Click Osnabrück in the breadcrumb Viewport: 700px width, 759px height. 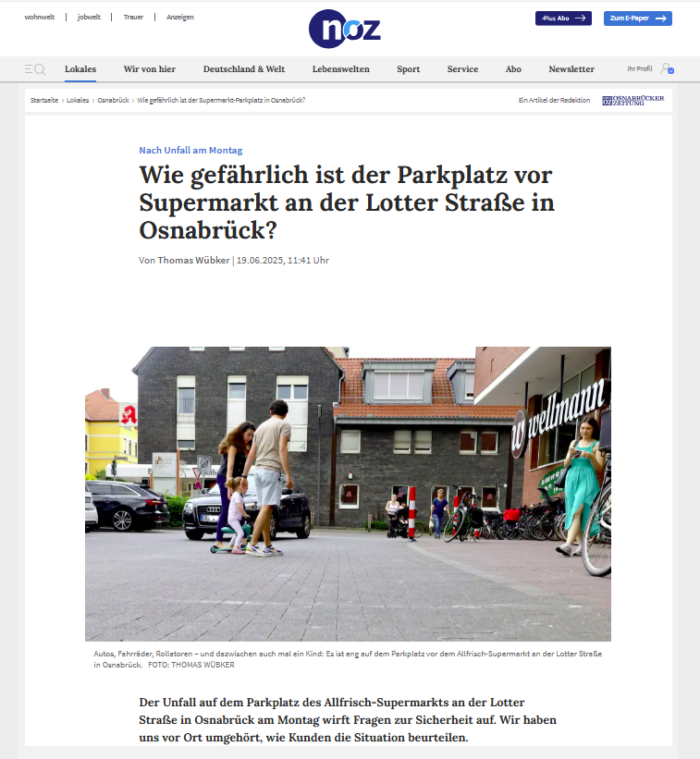[114, 100]
